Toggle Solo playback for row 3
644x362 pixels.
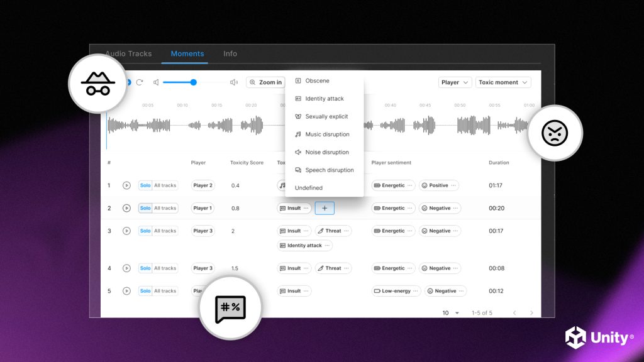click(x=145, y=230)
